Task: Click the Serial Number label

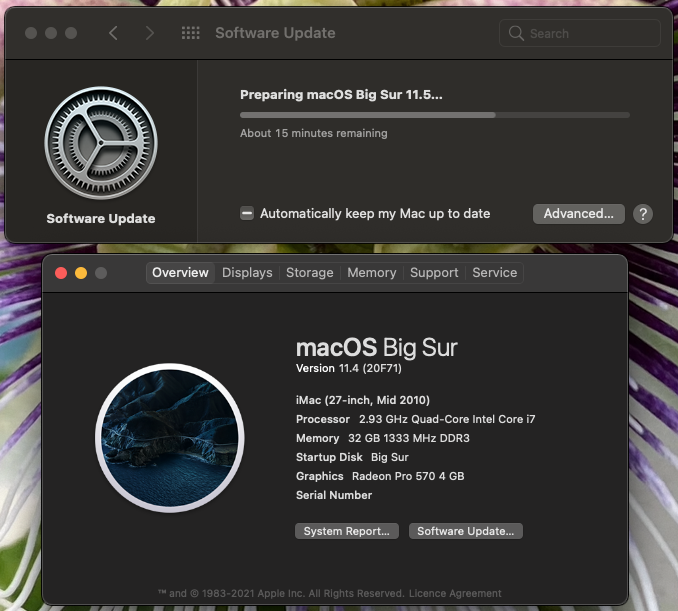Action: pos(334,495)
